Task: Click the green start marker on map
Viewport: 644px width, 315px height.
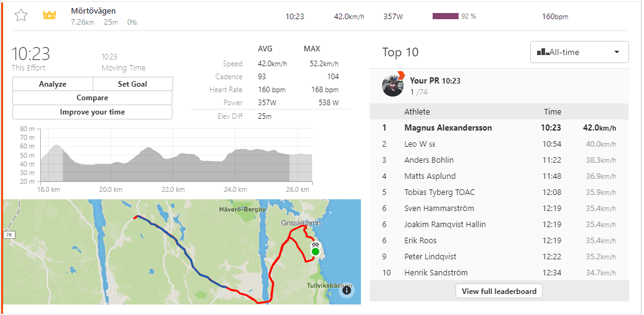Action: click(x=315, y=251)
